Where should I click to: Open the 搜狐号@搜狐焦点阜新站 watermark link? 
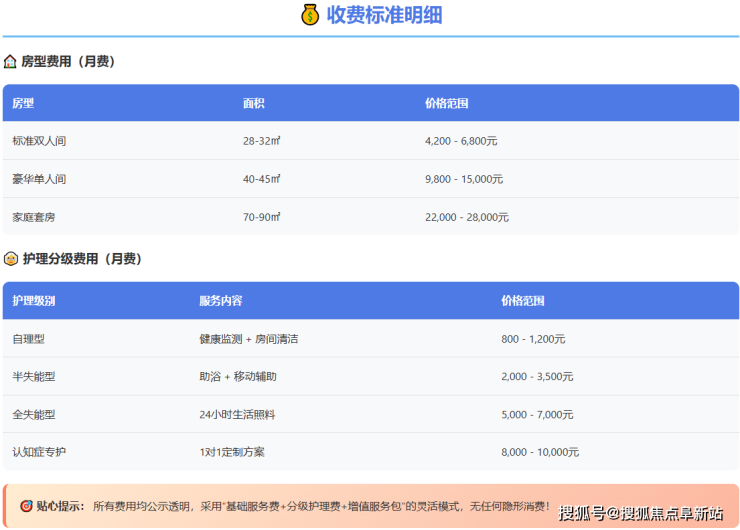click(640, 513)
